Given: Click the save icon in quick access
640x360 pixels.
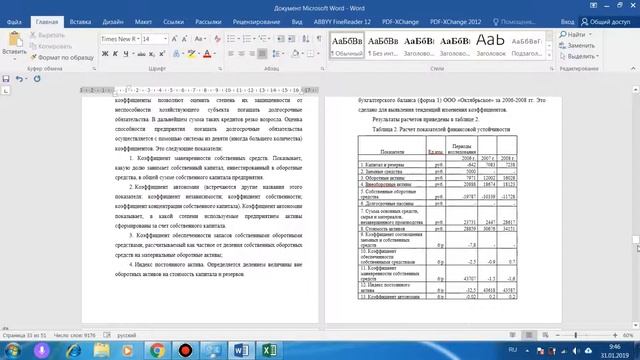Looking at the screenshot, I should (6, 79).
